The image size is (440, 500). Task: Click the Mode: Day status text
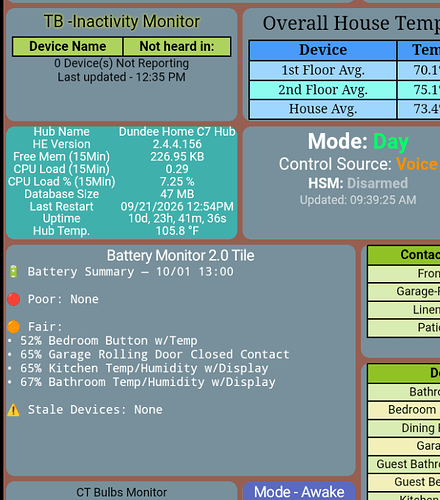point(358,142)
